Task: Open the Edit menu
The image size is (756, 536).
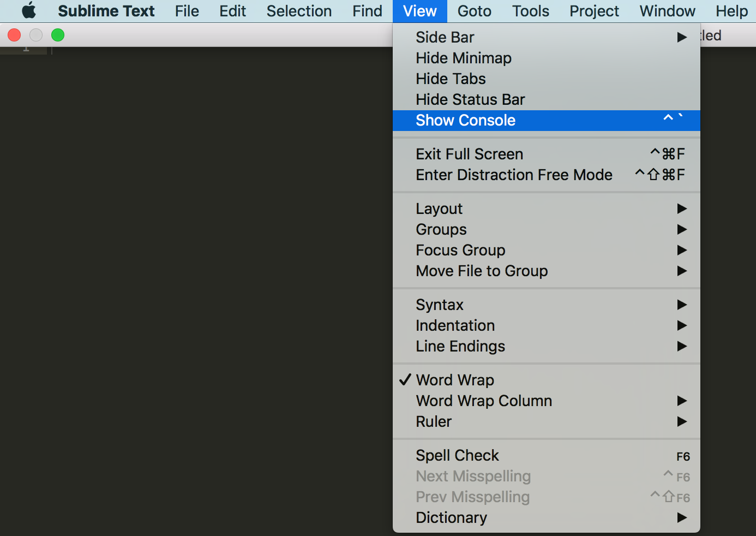Action: tap(233, 11)
